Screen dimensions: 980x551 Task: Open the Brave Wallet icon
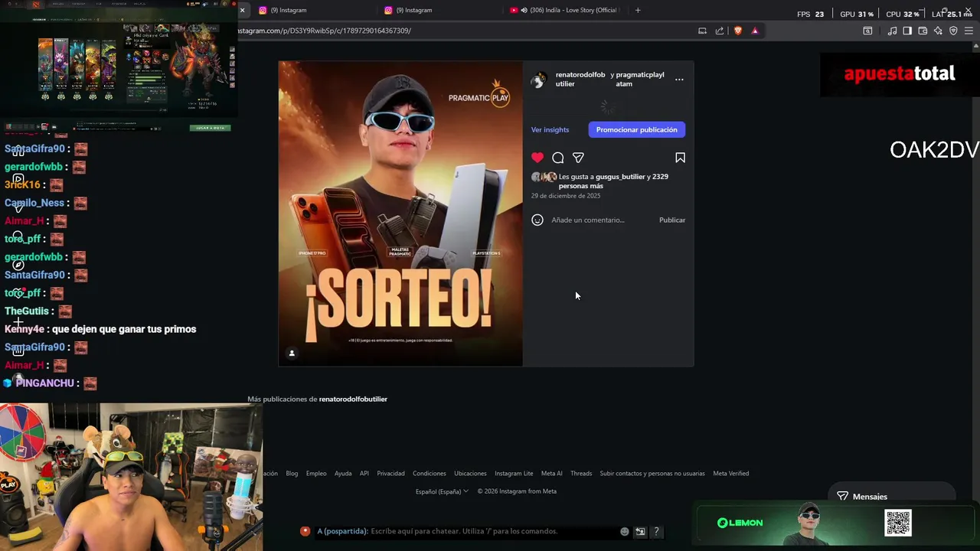click(x=923, y=31)
